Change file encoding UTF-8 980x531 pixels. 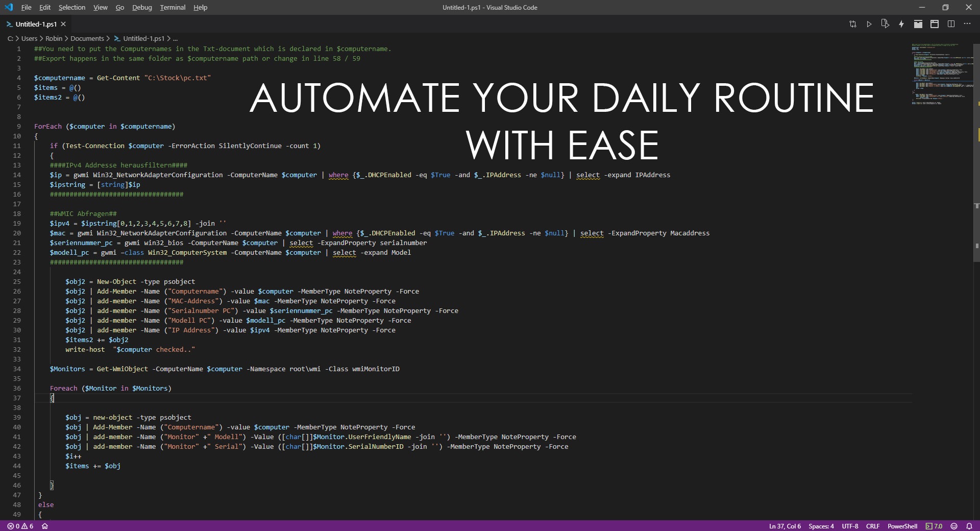[850, 526]
